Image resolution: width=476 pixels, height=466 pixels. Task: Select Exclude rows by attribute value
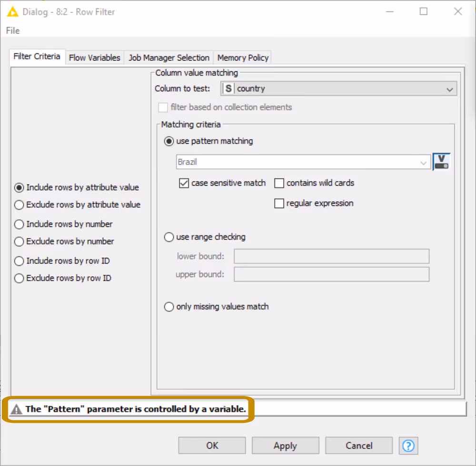pos(19,205)
